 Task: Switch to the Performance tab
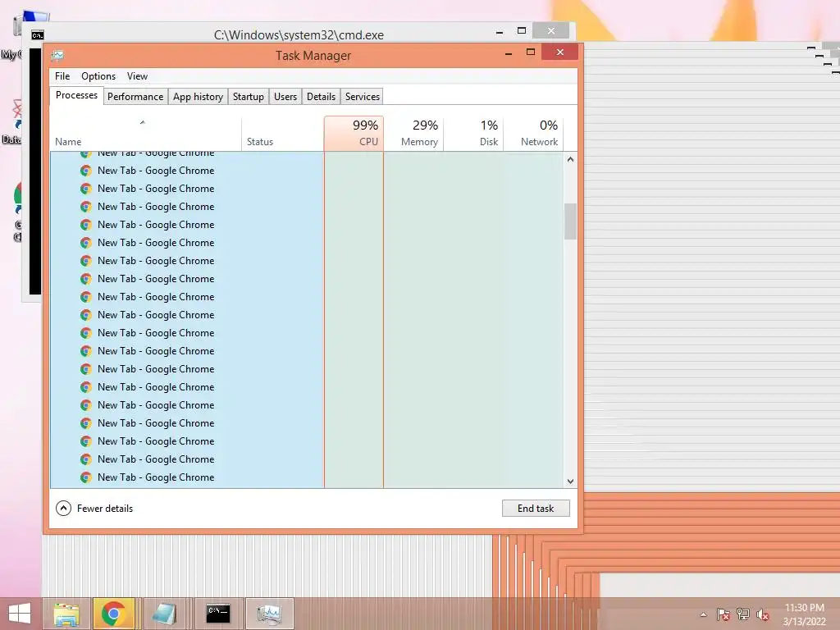(x=135, y=97)
